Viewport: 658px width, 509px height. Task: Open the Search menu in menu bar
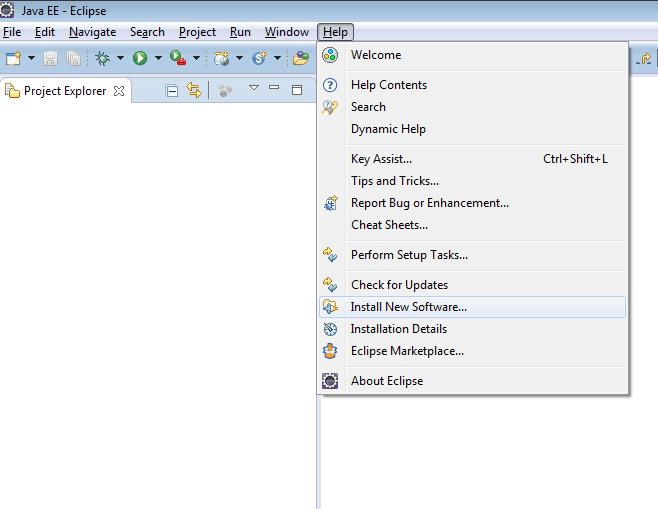click(x=147, y=32)
